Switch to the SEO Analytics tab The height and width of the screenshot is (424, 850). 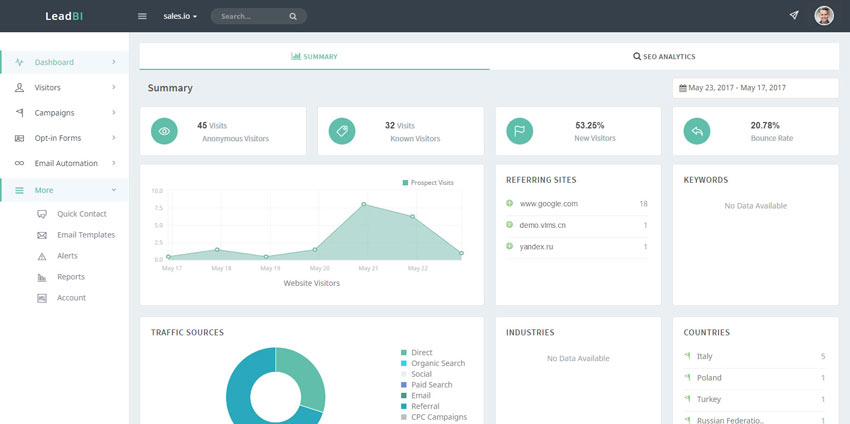coord(664,57)
